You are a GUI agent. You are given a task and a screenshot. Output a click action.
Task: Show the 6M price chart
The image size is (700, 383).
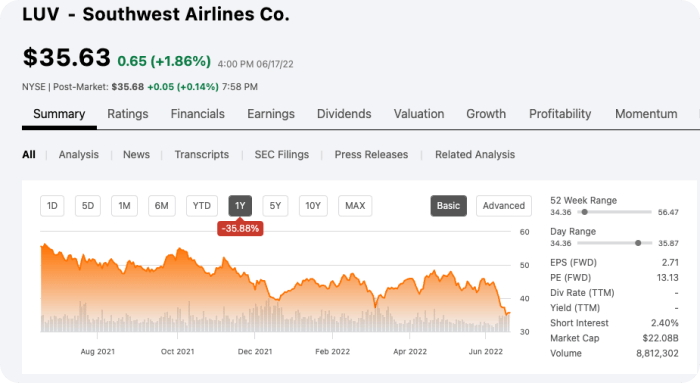coord(162,206)
